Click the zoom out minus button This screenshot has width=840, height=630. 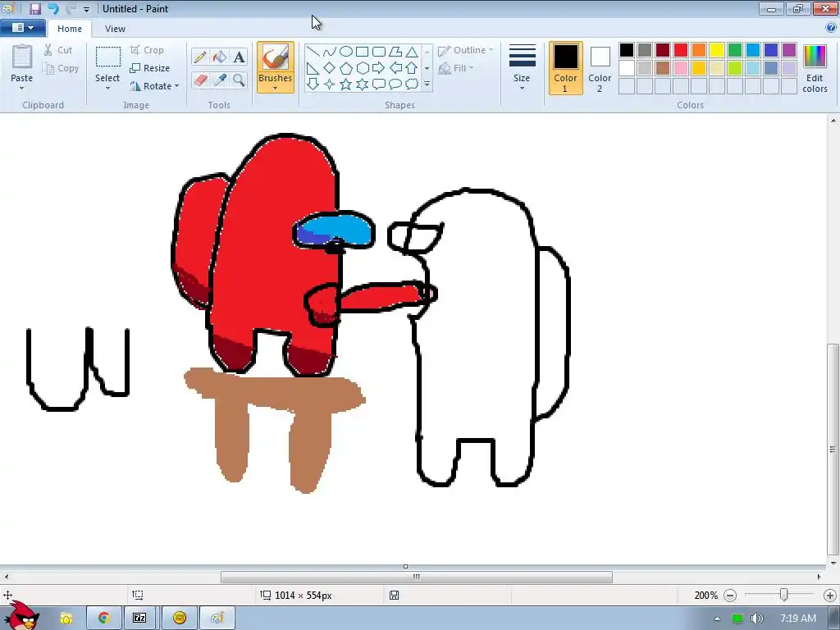[x=730, y=596]
